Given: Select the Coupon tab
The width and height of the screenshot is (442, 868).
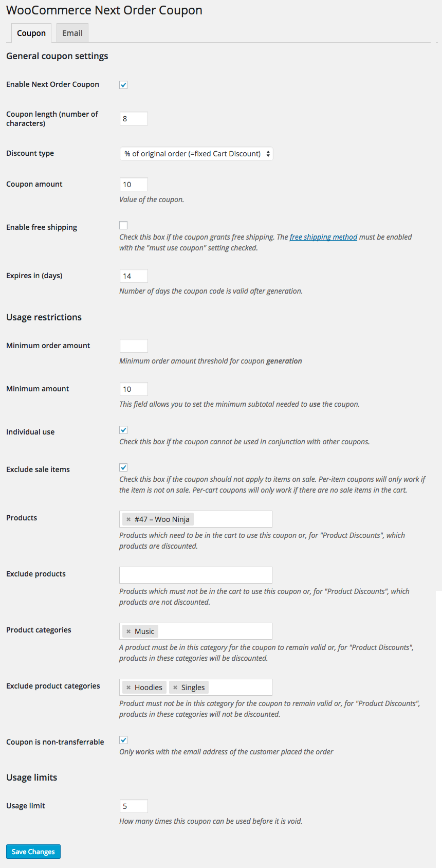Looking at the screenshot, I should click(x=31, y=33).
